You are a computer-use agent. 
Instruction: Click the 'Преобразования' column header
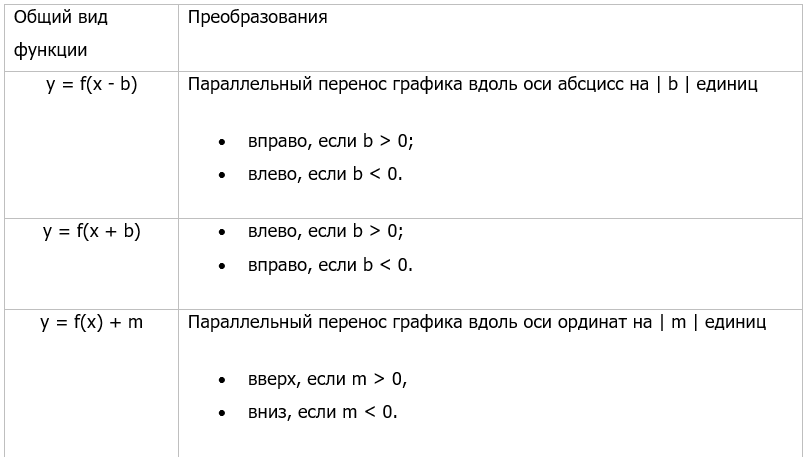(257, 17)
